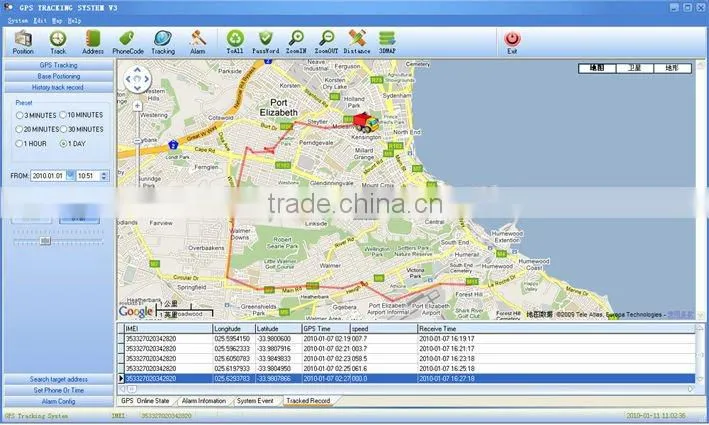709x425 pixels.
Task: Collapse the History track record panel
Action: (x=58, y=87)
